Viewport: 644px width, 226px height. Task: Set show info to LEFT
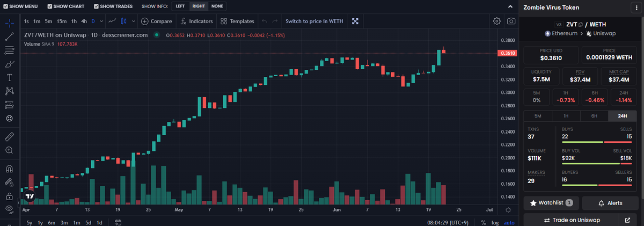pyautogui.click(x=180, y=6)
